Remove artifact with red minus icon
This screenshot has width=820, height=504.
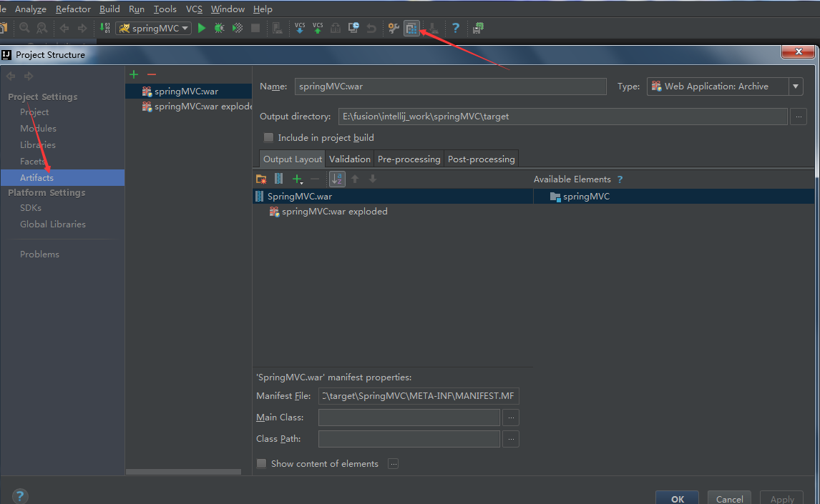pyautogui.click(x=151, y=74)
